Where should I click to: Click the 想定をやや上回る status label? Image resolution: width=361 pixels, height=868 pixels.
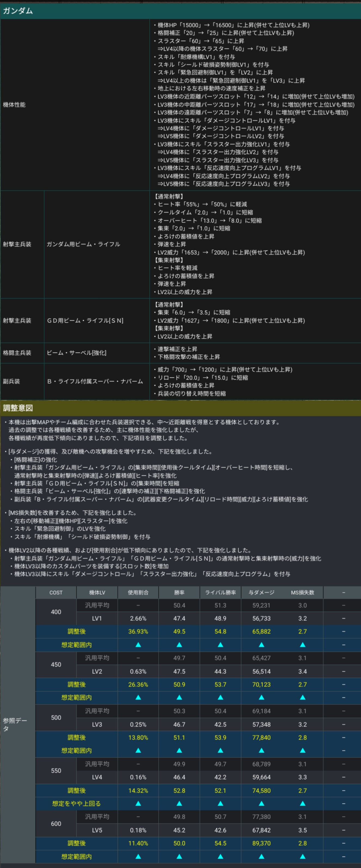point(77,804)
